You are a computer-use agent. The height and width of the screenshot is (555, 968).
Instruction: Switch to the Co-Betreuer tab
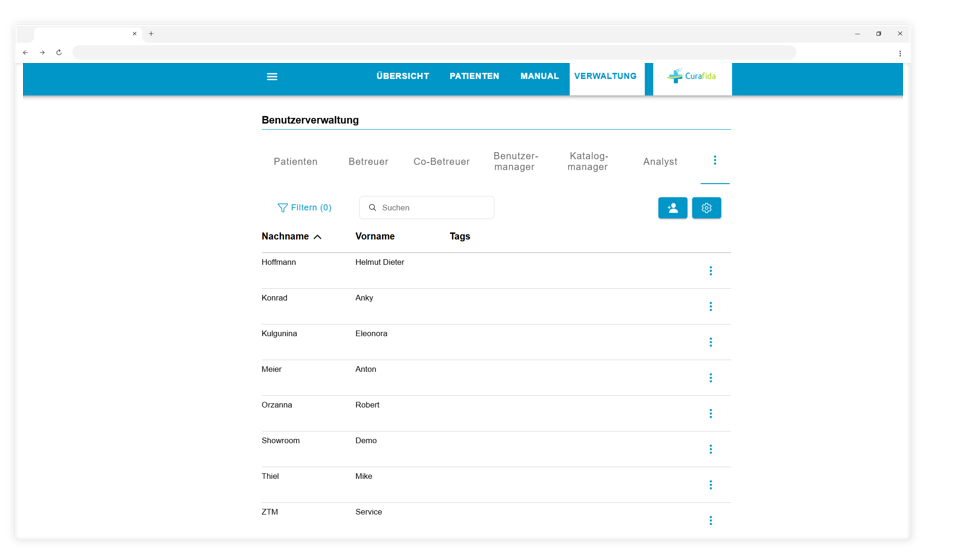tap(441, 162)
